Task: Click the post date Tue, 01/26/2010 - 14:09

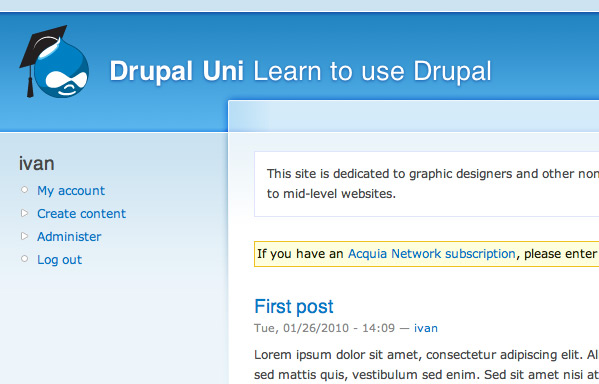Action: click(x=324, y=328)
